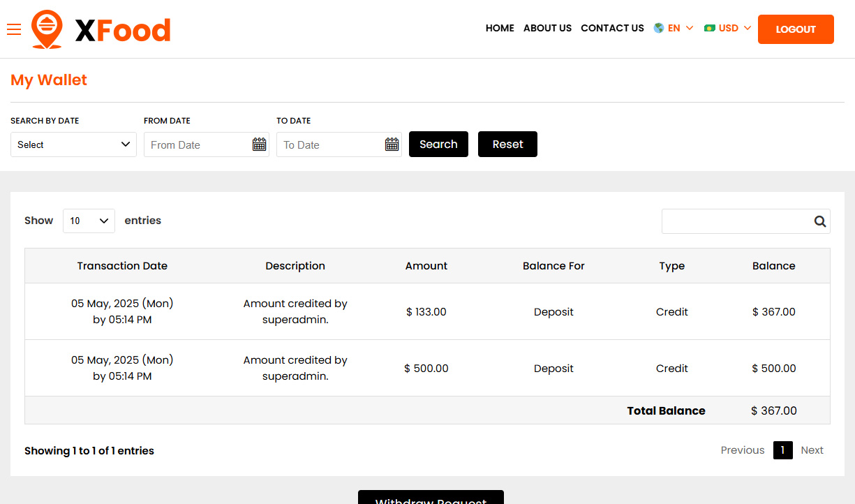The image size is (855, 504).
Task: Click the magnifier icon in the search box
Action: pos(819,221)
